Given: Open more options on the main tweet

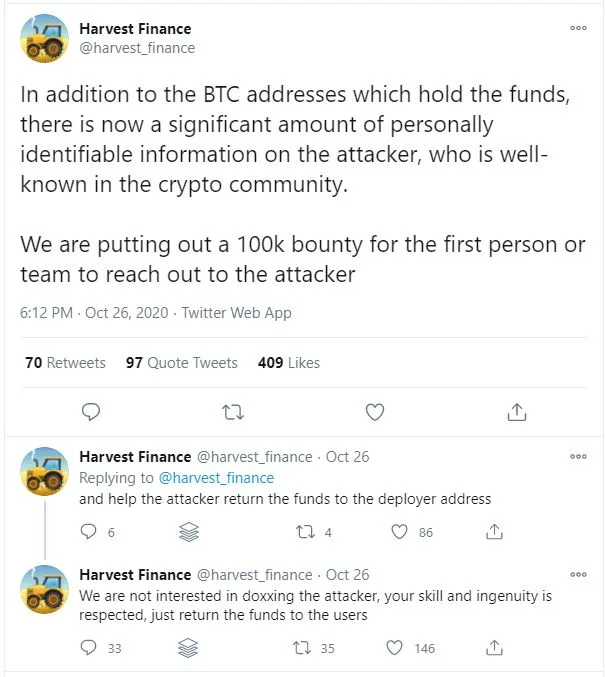Looking at the screenshot, I should pos(578,29).
